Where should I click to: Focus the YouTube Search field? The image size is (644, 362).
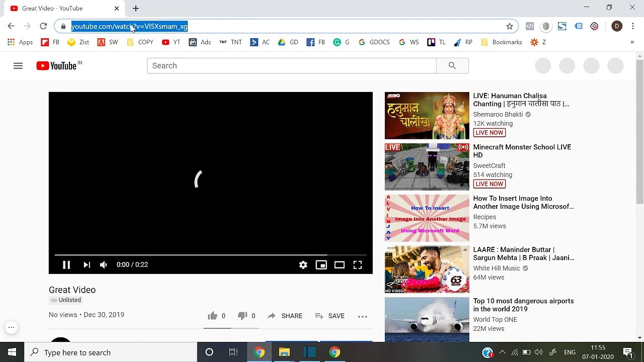point(292,66)
